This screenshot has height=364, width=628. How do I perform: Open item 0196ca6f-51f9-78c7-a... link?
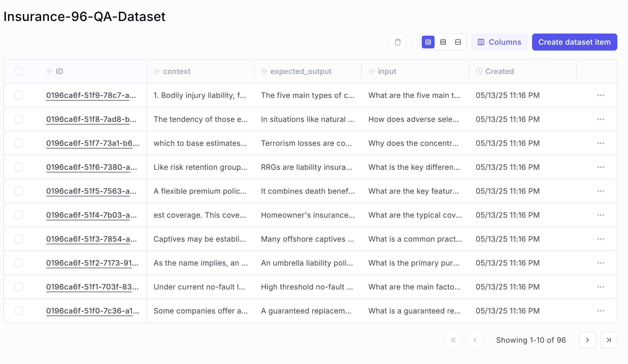pyautogui.click(x=91, y=95)
